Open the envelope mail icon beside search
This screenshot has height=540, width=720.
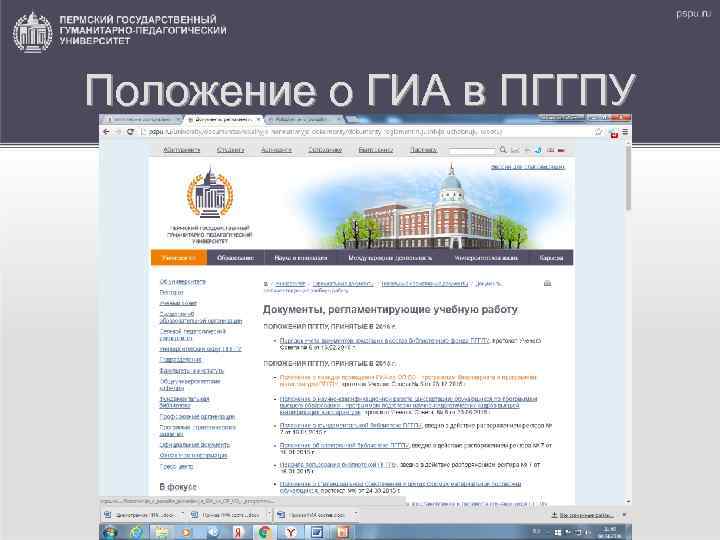[515, 150]
